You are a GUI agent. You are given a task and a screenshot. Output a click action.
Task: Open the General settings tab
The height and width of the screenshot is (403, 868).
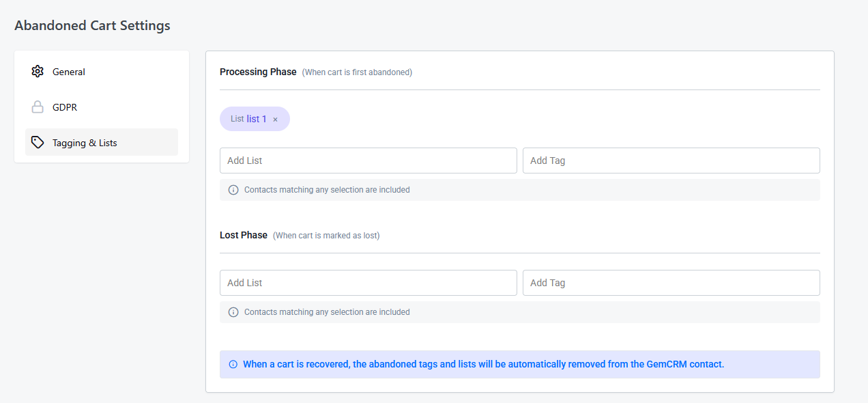pyautogui.click(x=102, y=72)
